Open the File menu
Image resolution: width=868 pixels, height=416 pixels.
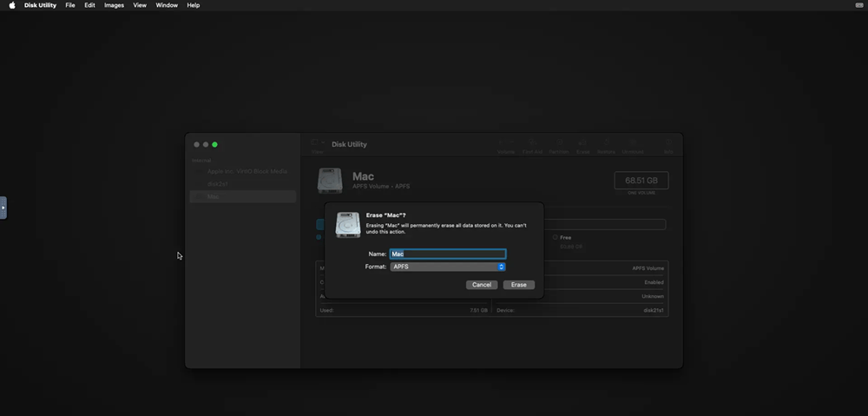coord(70,5)
